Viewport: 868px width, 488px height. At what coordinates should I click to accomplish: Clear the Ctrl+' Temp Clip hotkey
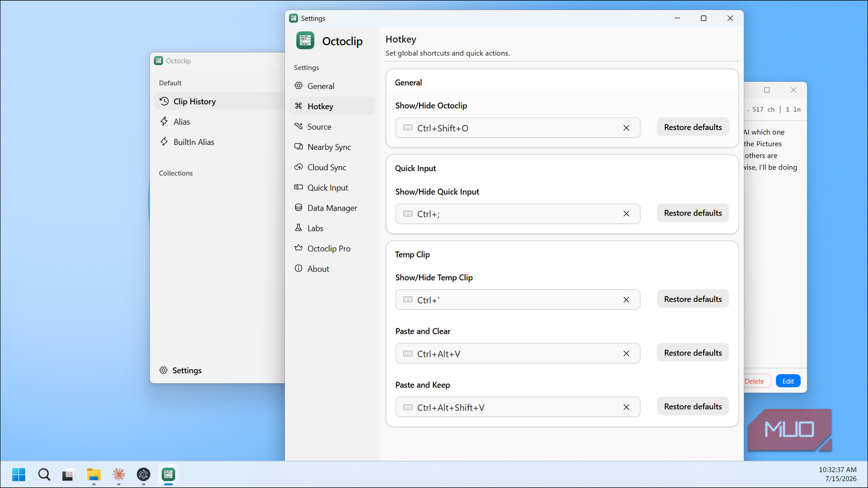(x=626, y=300)
